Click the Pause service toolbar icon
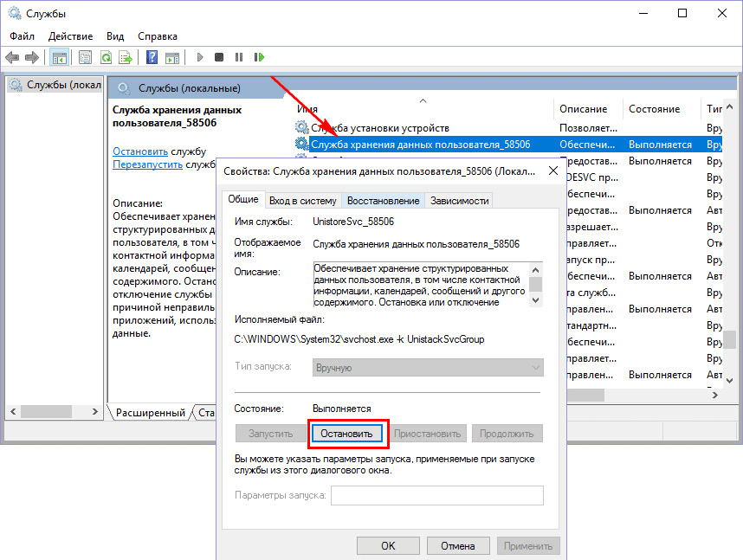The width and height of the screenshot is (743, 560). coord(239,57)
